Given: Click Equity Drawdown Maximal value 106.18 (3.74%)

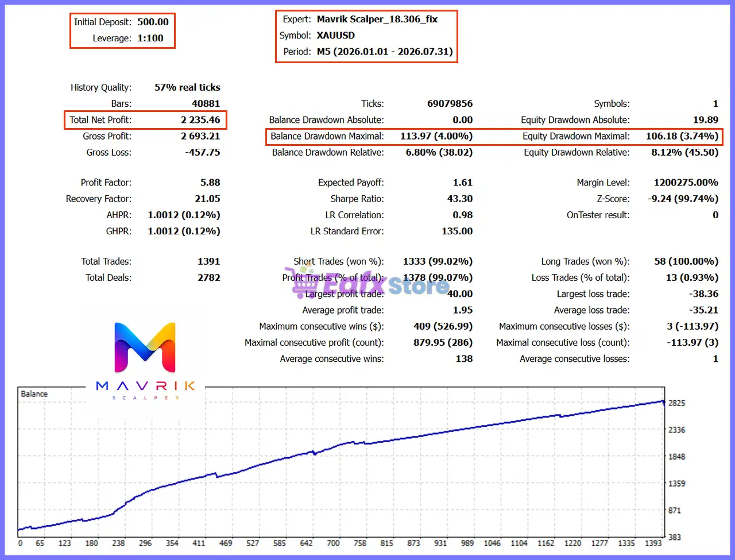Looking at the screenshot, I should click(x=682, y=136).
